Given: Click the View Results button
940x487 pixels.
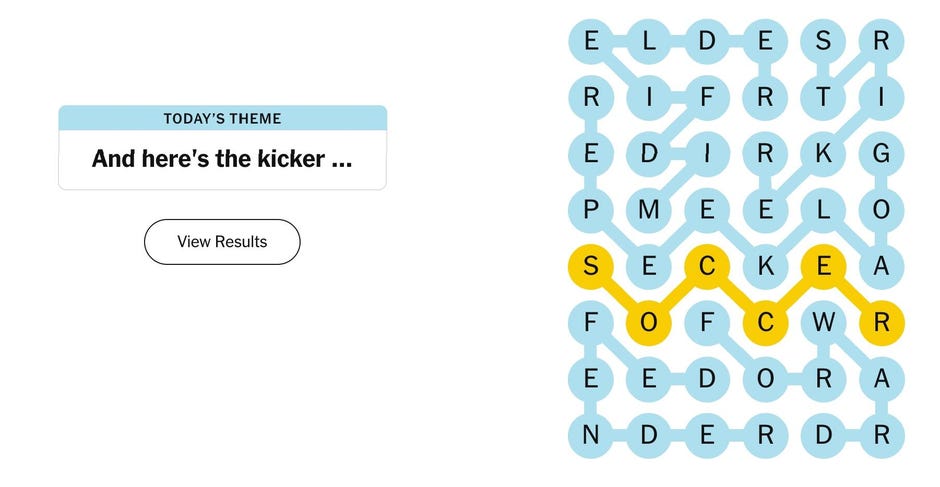Looking at the screenshot, I should point(222,242).
